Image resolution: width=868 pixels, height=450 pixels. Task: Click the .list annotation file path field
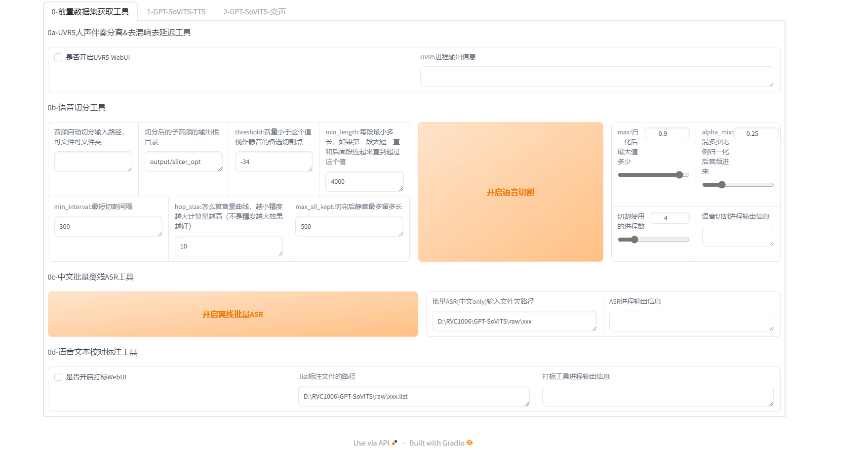413,396
